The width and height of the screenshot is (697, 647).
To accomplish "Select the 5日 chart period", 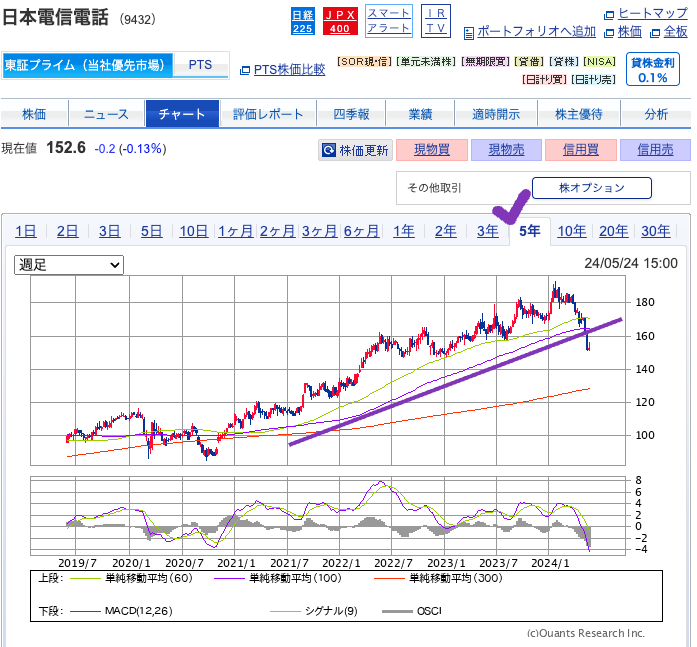I will point(152,232).
